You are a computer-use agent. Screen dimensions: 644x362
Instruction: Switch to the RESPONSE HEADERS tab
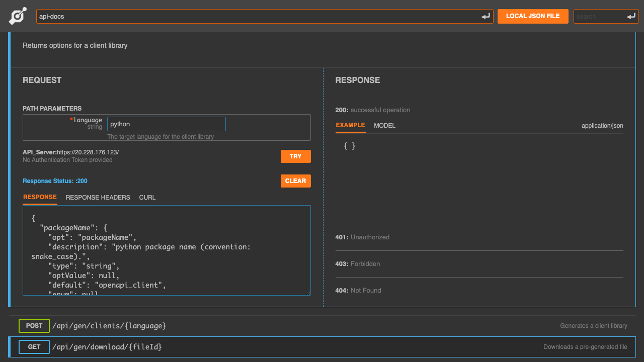98,198
